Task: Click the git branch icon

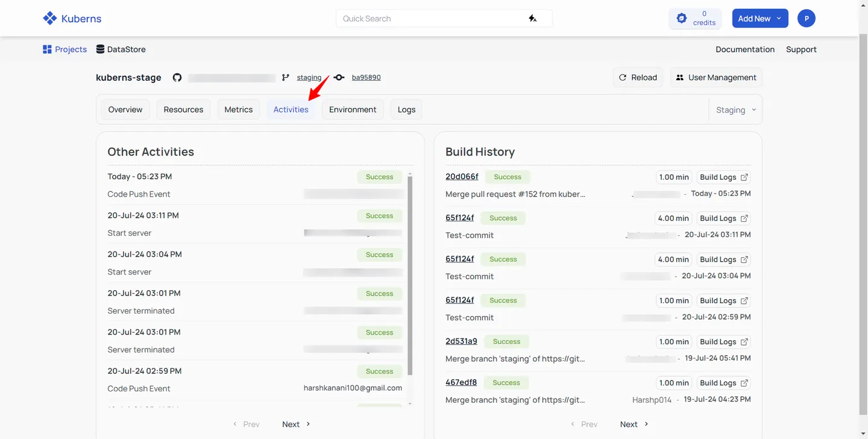Action: point(286,77)
